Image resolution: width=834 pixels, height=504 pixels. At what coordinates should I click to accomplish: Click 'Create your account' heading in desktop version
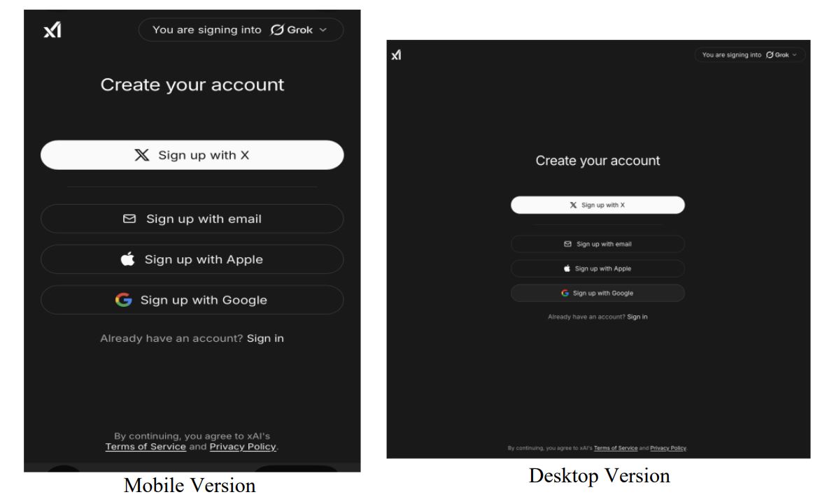[x=598, y=161]
